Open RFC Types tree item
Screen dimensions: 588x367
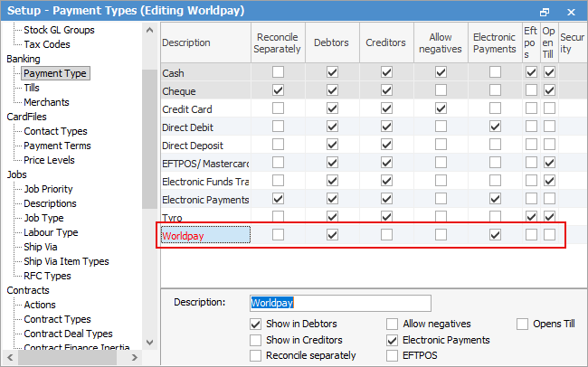tap(47, 276)
